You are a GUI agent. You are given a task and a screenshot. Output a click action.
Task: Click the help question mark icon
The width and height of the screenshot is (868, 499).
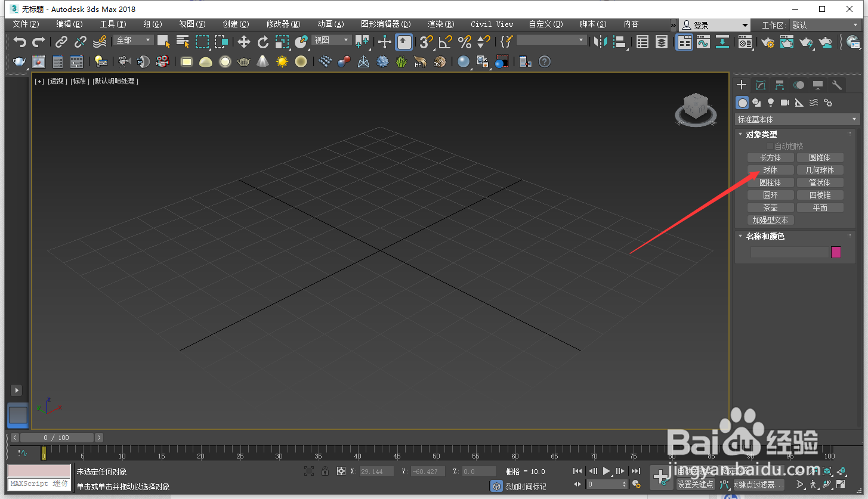(544, 61)
